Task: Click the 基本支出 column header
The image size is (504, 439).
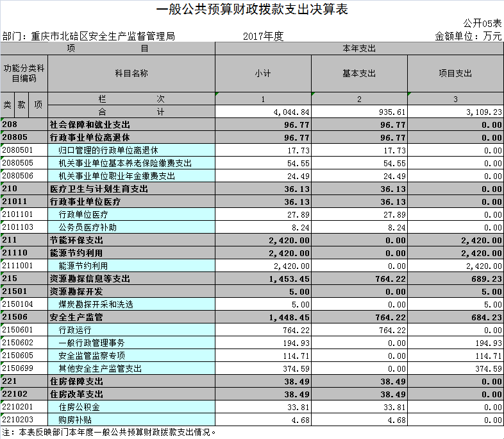Action: (x=359, y=73)
